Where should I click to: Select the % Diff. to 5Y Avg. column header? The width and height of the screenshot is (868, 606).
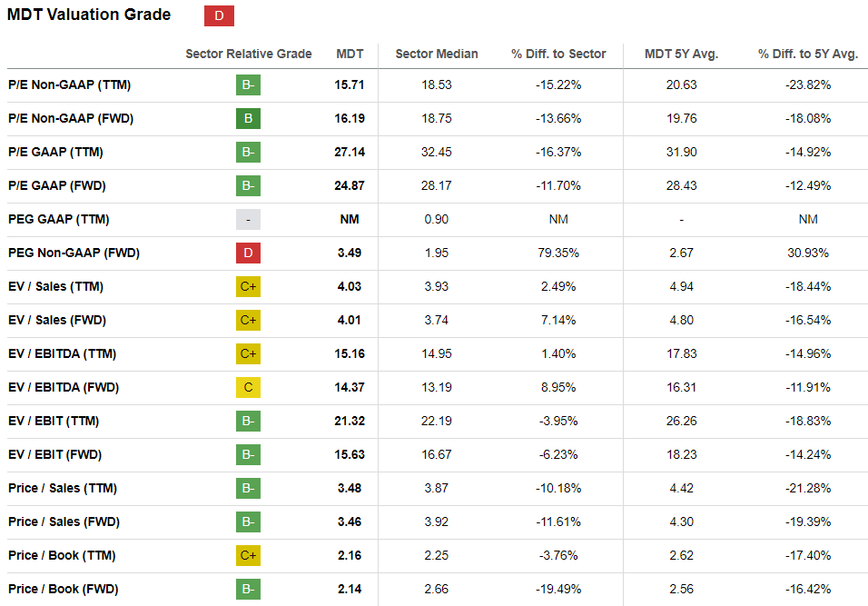[807, 54]
